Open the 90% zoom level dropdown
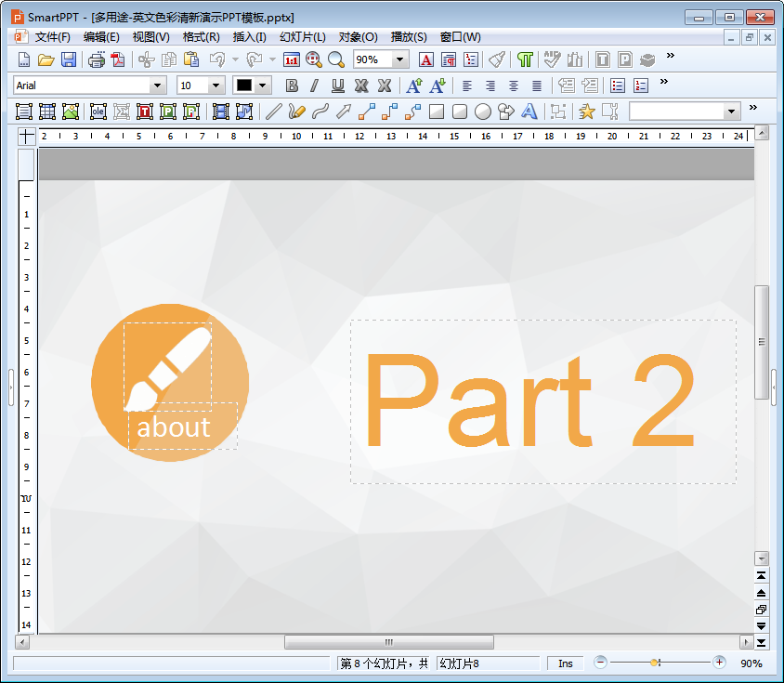 click(x=399, y=59)
